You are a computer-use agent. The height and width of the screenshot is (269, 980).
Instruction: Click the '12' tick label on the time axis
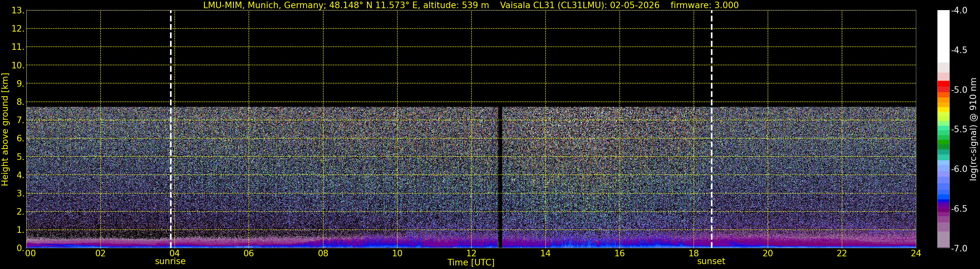[x=471, y=253]
